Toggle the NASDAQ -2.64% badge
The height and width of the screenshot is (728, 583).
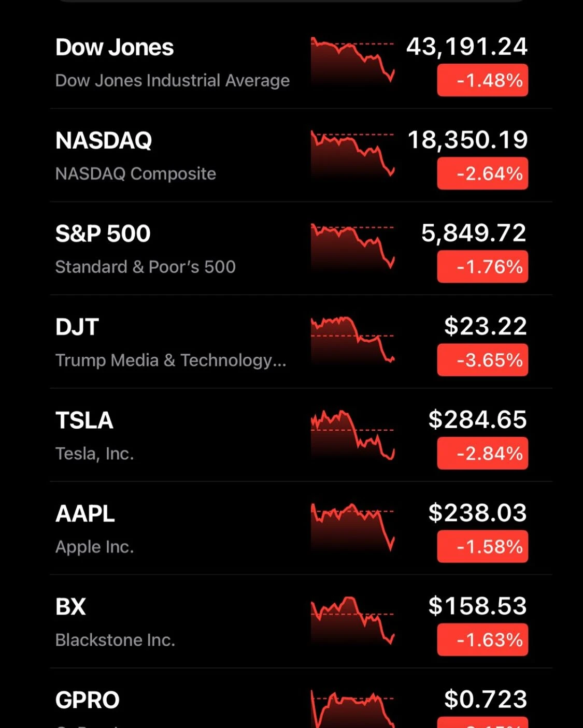coord(482,173)
